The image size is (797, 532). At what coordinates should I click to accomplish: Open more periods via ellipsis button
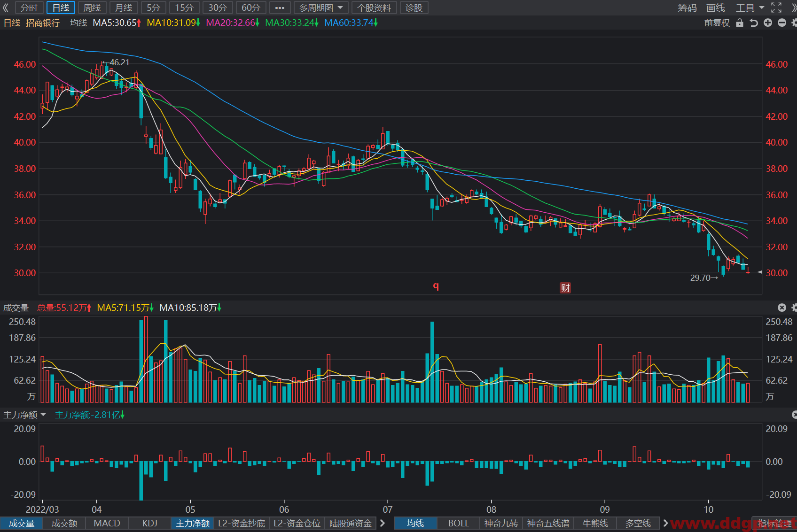[280, 8]
